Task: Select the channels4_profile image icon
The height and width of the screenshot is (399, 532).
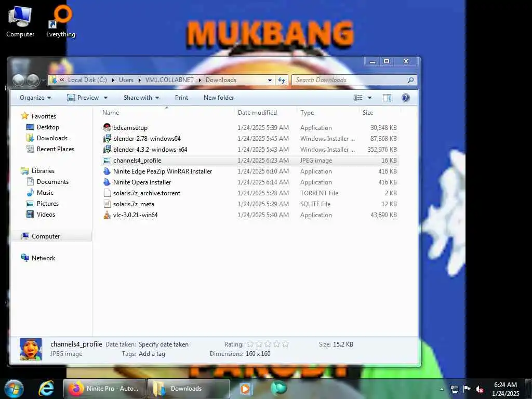Action: (107, 161)
